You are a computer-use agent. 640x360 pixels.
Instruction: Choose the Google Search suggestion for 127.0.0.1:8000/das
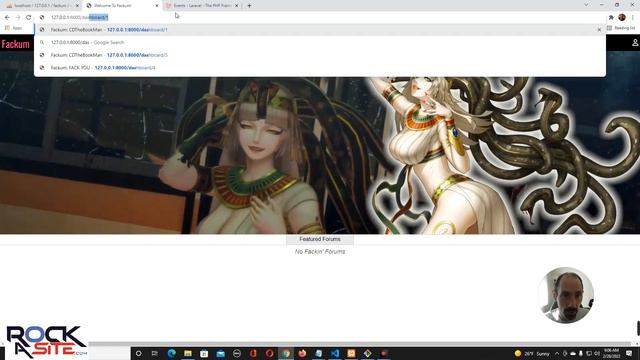[320, 42]
